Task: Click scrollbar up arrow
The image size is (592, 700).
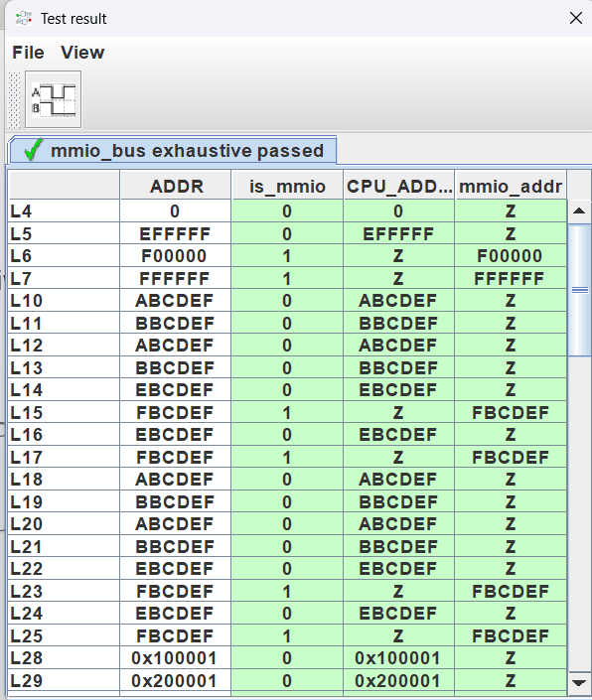Action: pyautogui.click(x=579, y=210)
